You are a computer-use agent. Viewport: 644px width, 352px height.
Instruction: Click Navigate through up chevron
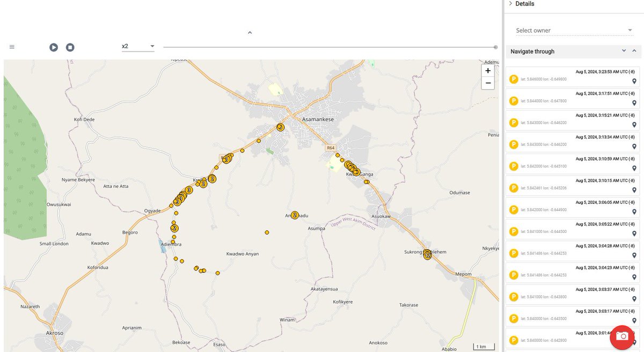point(634,51)
